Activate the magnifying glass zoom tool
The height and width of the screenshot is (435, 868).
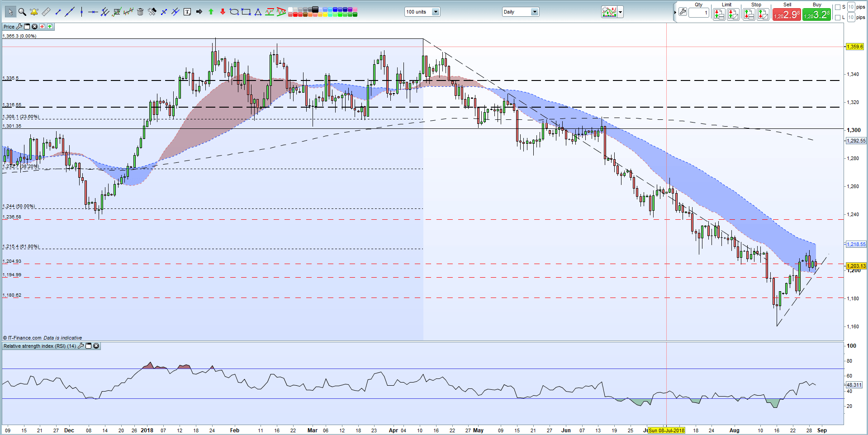point(22,12)
